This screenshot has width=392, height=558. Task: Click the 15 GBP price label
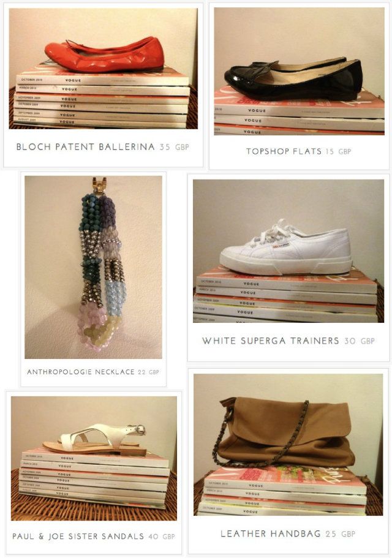coord(338,151)
